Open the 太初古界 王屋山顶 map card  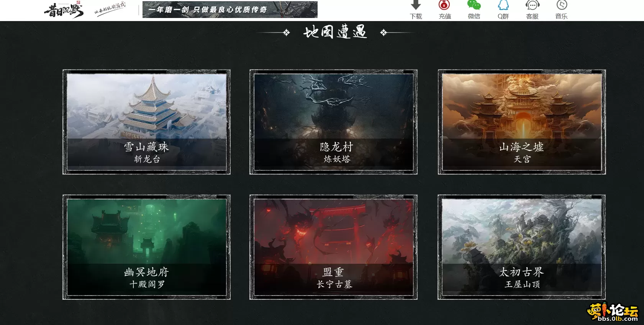(522, 247)
